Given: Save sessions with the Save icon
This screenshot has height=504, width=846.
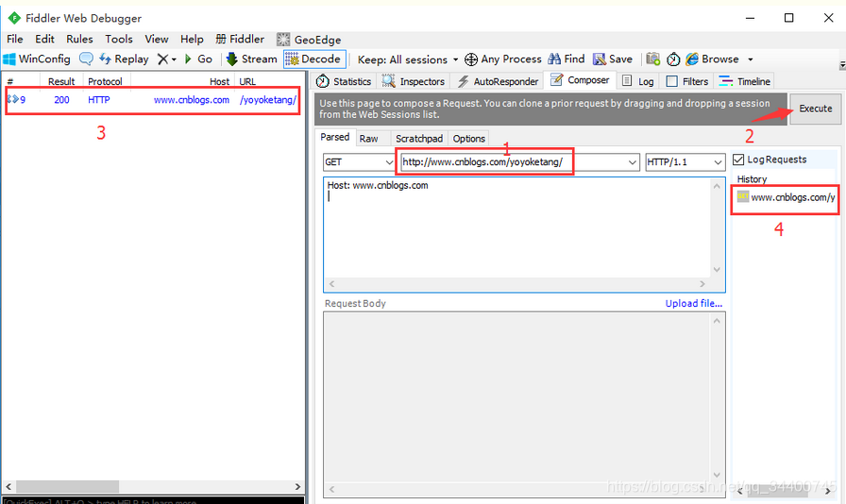Looking at the screenshot, I should (x=613, y=59).
